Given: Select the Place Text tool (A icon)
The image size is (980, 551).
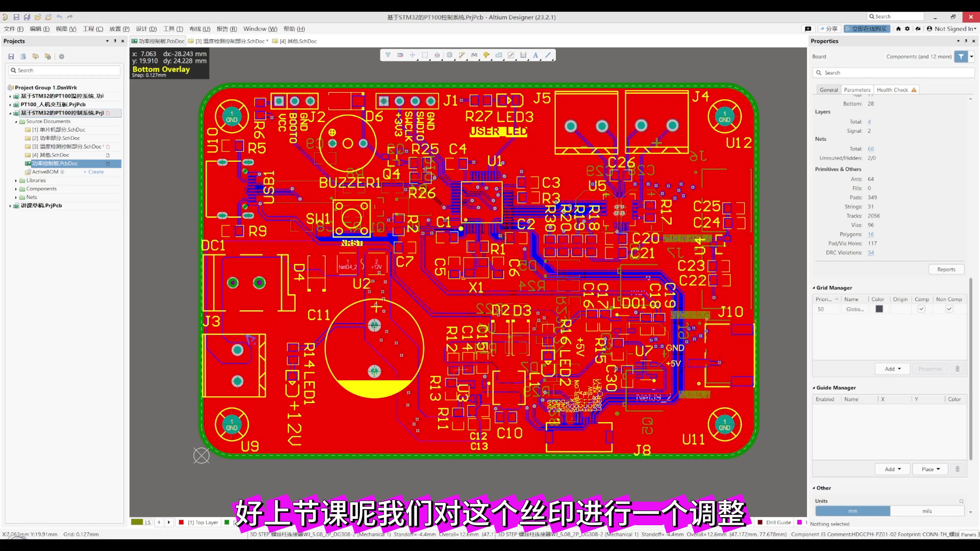Looking at the screenshot, I should (x=536, y=55).
